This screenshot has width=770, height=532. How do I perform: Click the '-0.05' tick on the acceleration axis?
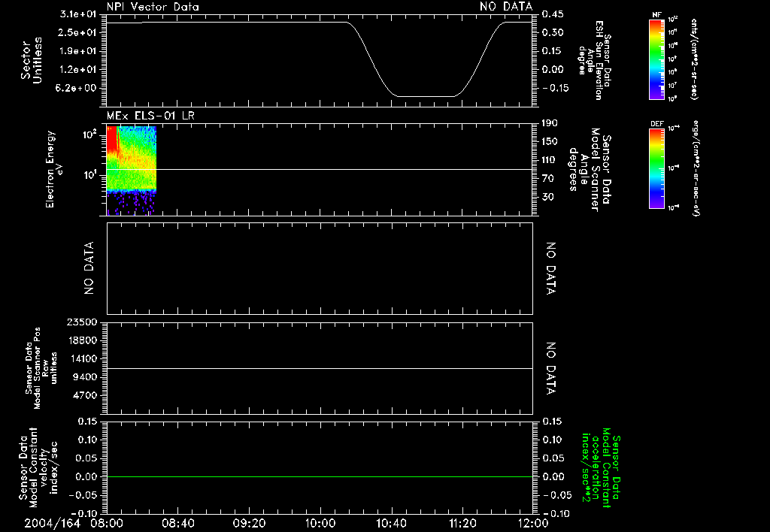[x=557, y=495]
